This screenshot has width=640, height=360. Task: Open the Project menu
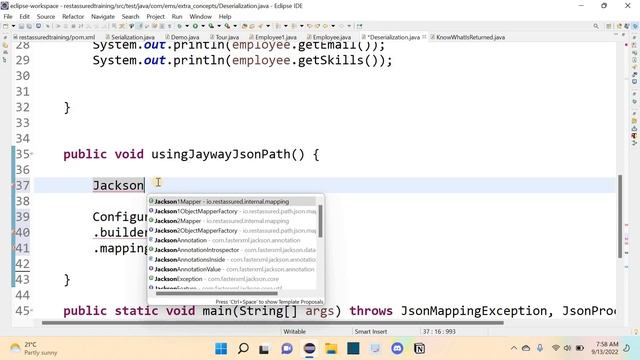pyautogui.click(x=156, y=16)
